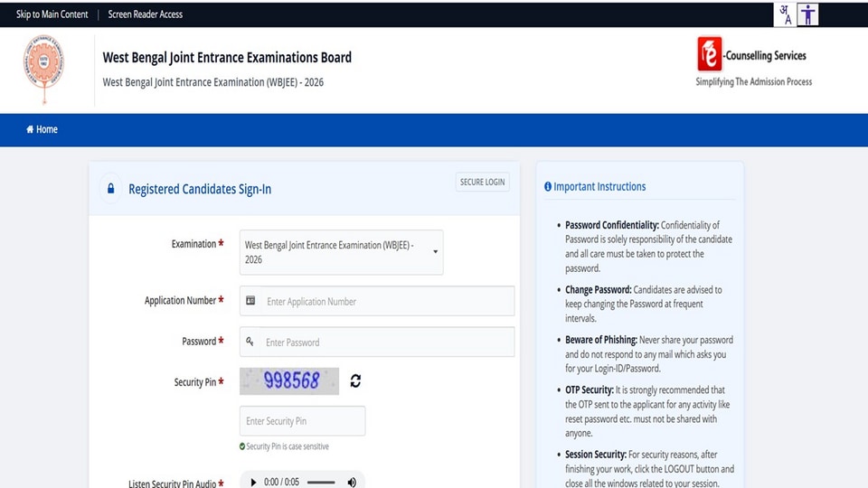Click the audio progress slider
The image size is (868, 488).
click(x=321, y=483)
